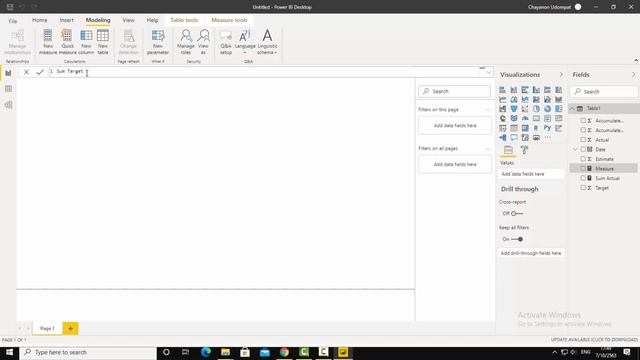
Task: Select Line chart visual
Action: click(502, 99)
